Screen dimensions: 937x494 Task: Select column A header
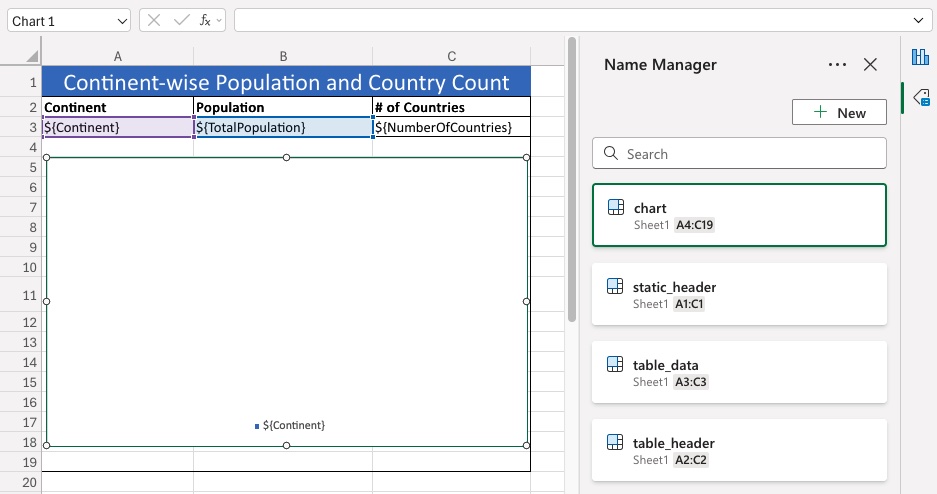[118, 57]
